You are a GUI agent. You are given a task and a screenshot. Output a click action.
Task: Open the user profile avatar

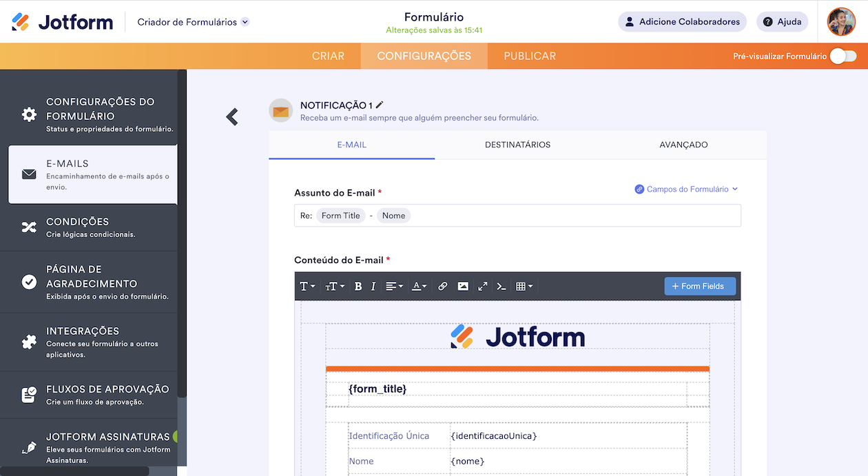[841, 22]
